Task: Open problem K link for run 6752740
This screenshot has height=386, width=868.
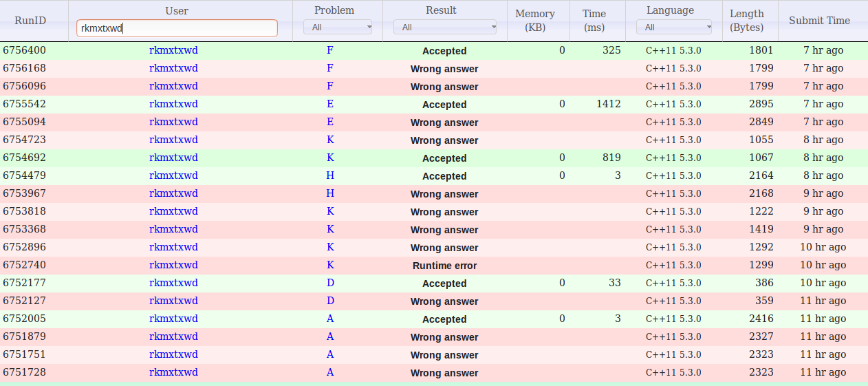Action: click(330, 265)
